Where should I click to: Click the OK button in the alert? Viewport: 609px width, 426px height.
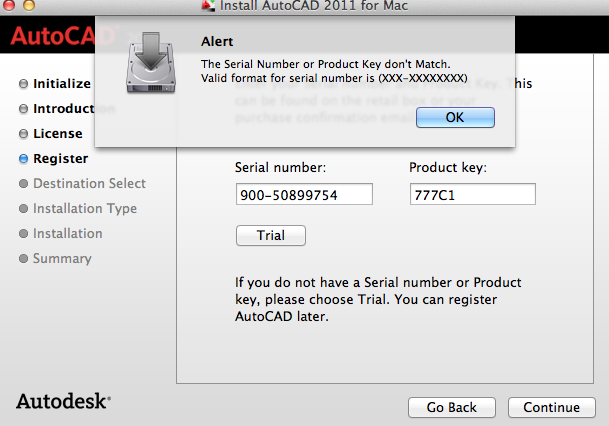455,117
